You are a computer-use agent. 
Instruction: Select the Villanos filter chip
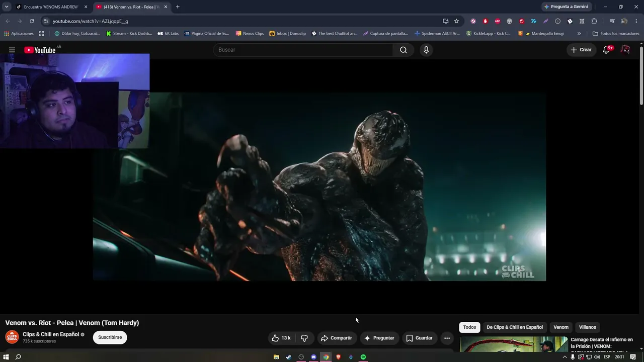coord(587,327)
